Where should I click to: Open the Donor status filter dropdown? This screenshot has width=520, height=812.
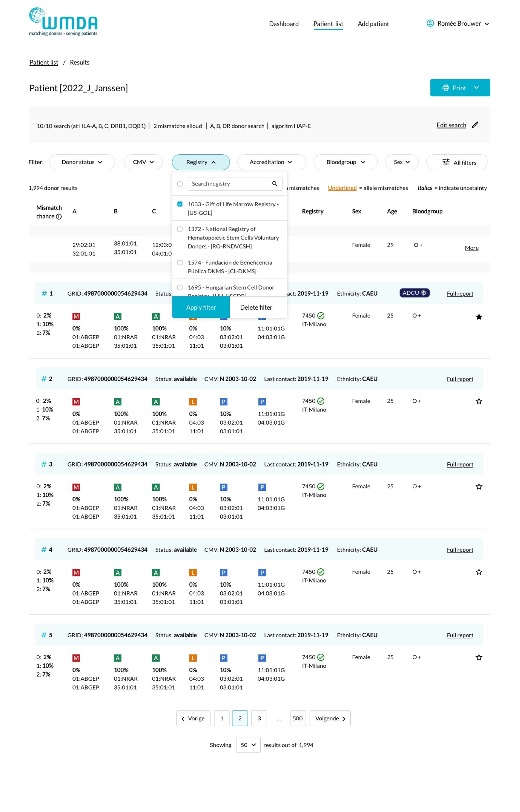click(82, 162)
